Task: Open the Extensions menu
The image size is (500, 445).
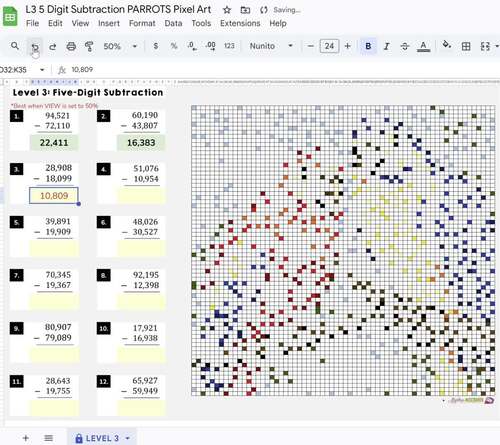Action: [x=240, y=23]
